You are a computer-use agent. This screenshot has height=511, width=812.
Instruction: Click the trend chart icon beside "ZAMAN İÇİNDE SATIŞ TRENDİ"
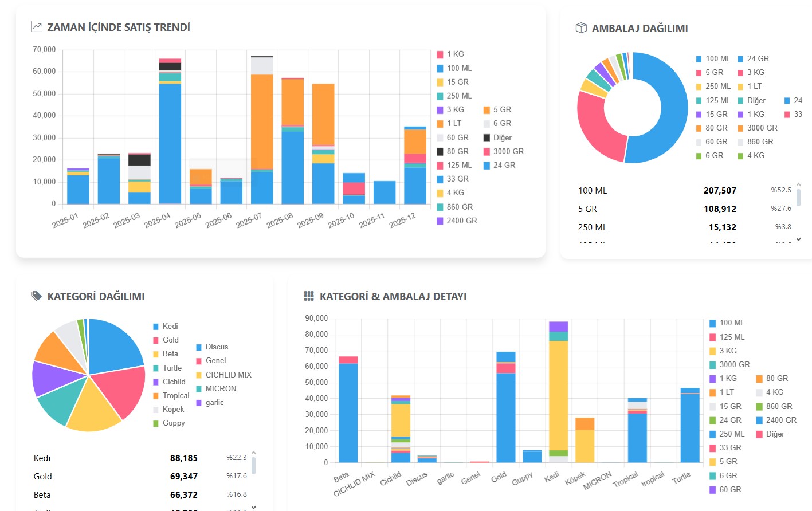tap(36, 26)
